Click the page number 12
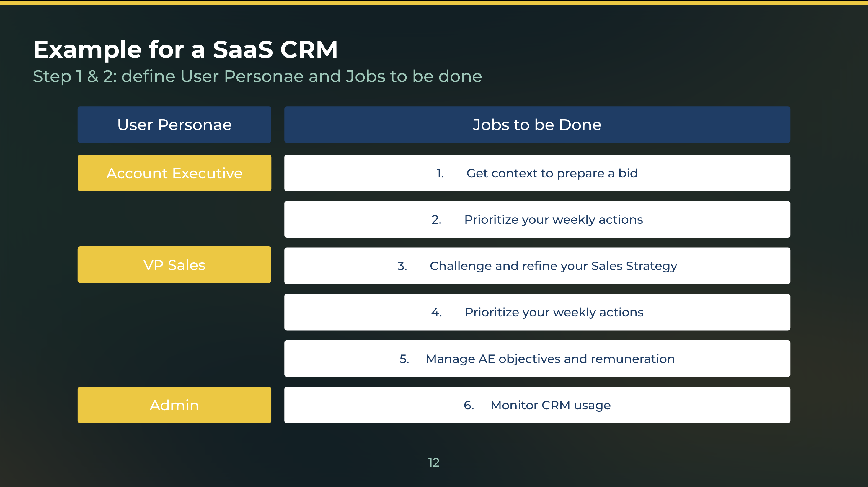The image size is (868, 487). click(433, 463)
